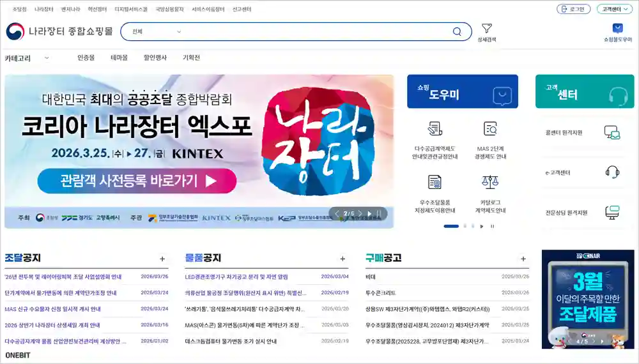Play the main banner slideshow
This screenshot has height=364, width=639.
369,213
